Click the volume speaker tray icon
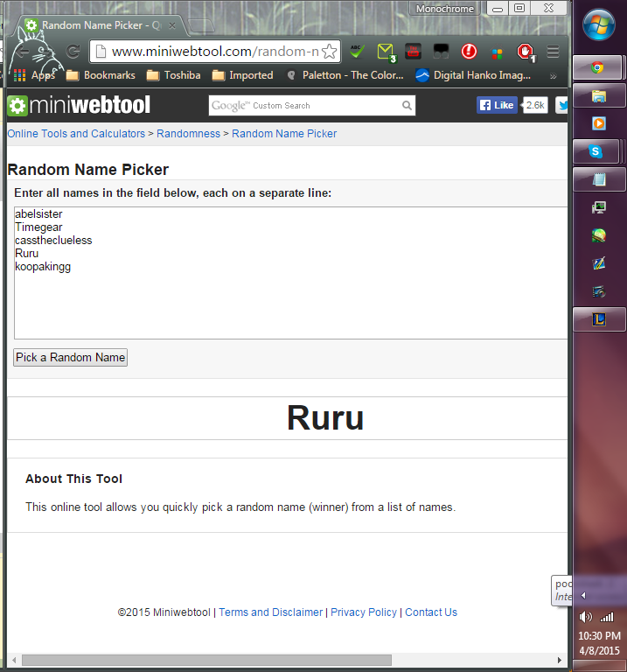 pos(585,617)
